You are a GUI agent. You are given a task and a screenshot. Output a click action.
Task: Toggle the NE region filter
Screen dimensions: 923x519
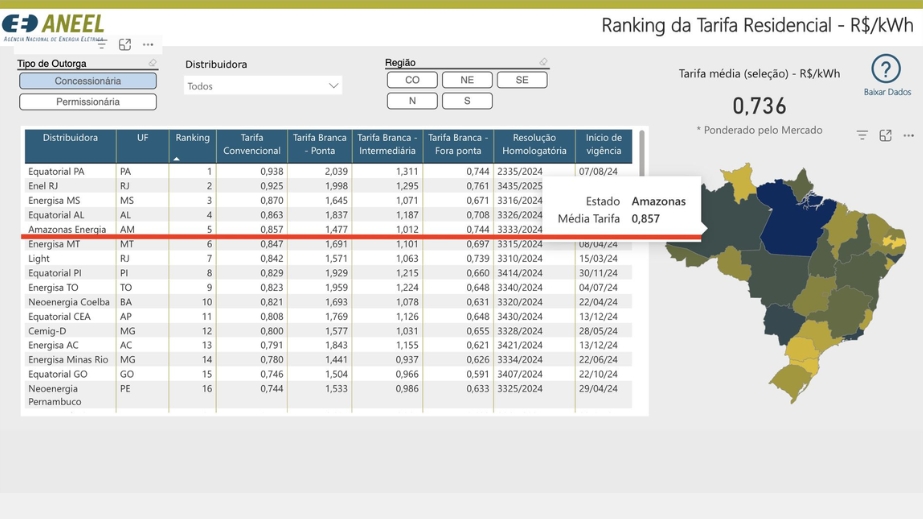(467, 80)
